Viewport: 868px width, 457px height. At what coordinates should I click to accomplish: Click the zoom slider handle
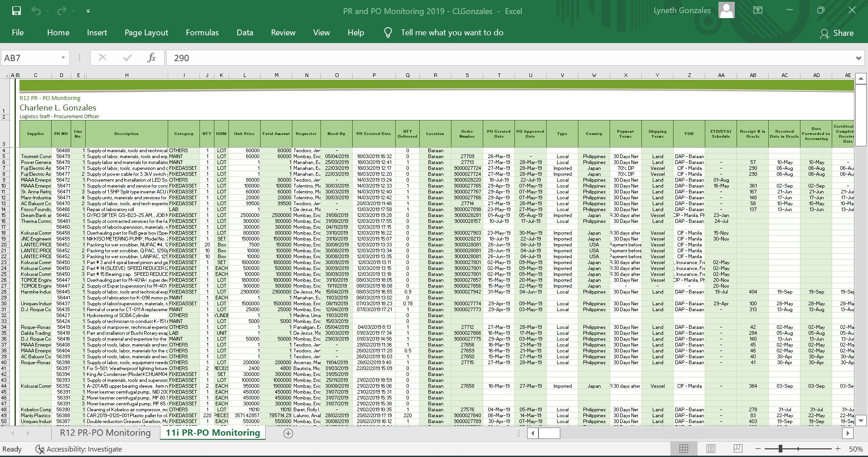(x=781, y=449)
